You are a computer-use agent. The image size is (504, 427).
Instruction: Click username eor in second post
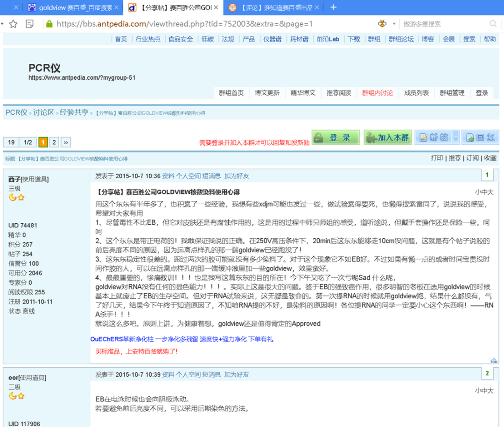[x=13, y=378]
